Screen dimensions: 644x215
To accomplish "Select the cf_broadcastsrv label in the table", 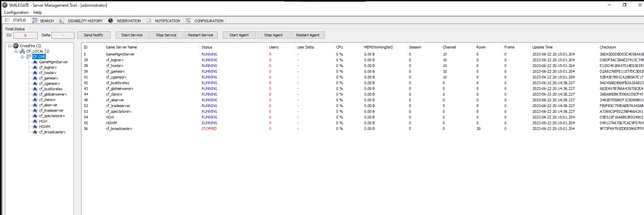I will point(119,128).
